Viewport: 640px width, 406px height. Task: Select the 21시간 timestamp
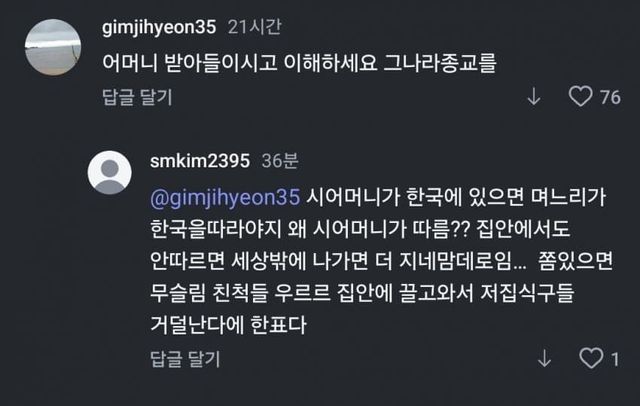coord(255,27)
